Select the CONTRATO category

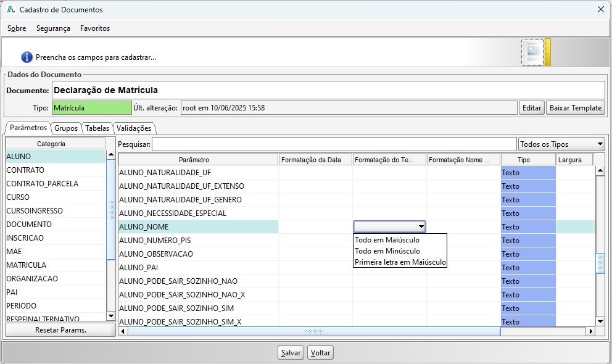56,170
